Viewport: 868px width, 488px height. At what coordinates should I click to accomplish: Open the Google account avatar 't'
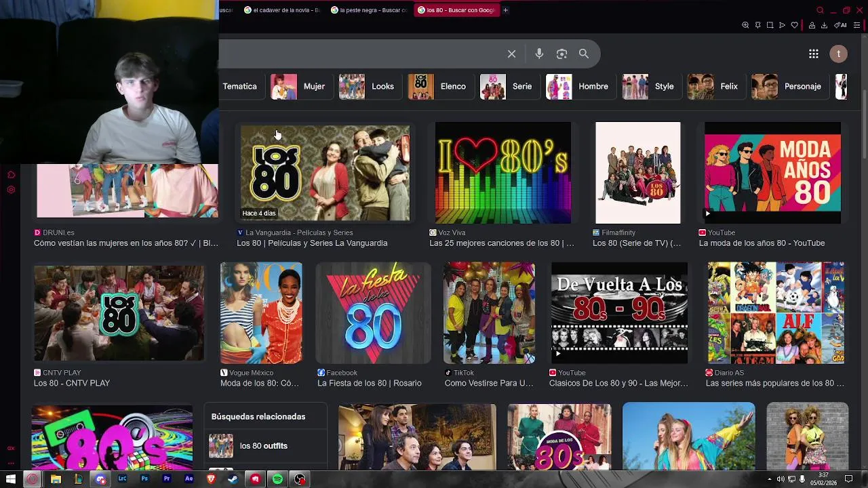point(839,54)
